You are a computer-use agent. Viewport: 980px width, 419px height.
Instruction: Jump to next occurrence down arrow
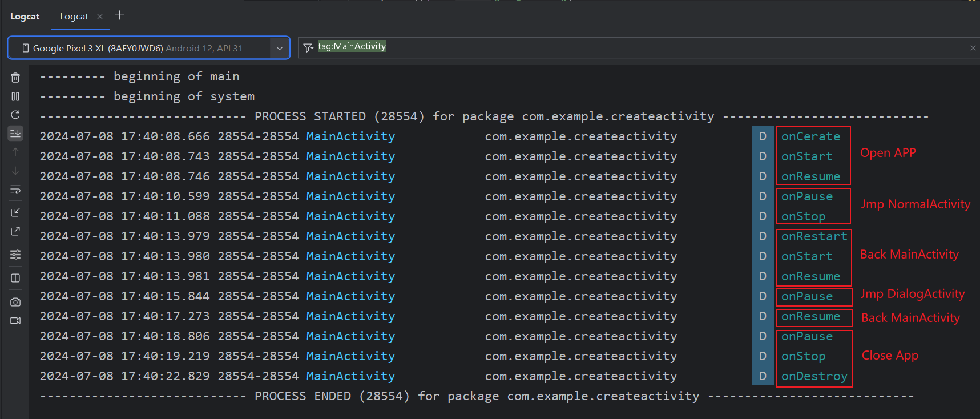[x=15, y=171]
